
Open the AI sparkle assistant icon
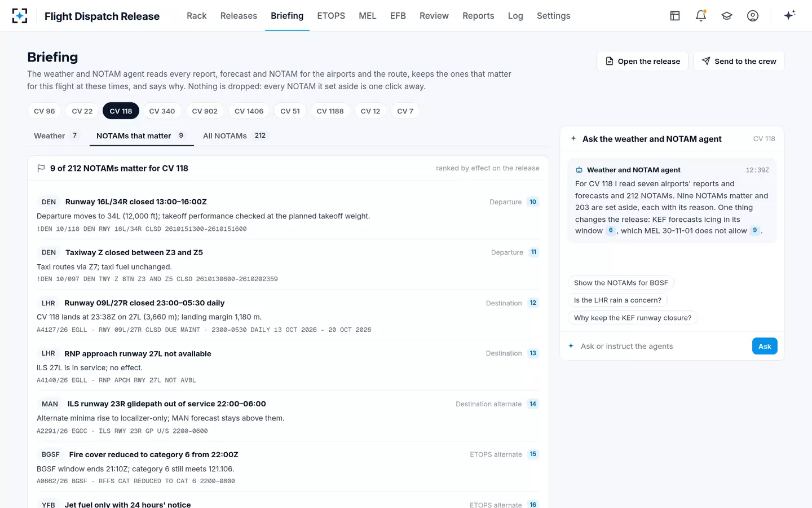tap(789, 16)
